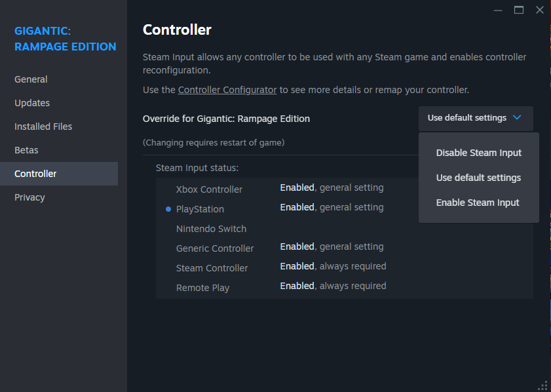Click the dropdown chevron arrow icon
This screenshot has height=392, width=551.
coord(517,118)
